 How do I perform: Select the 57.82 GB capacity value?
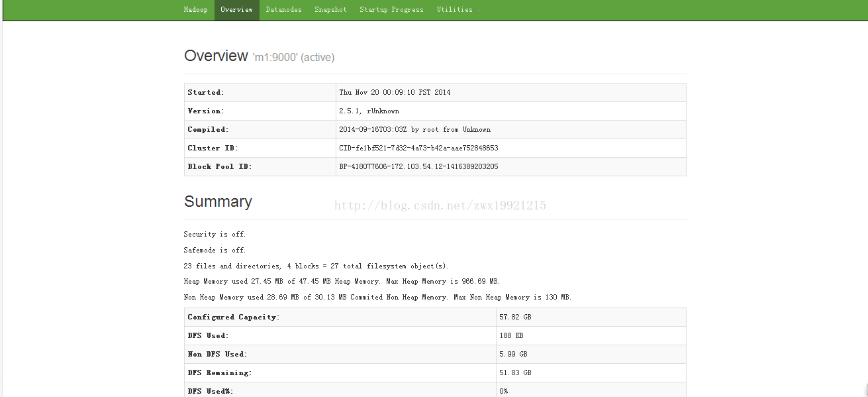(x=515, y=317)
